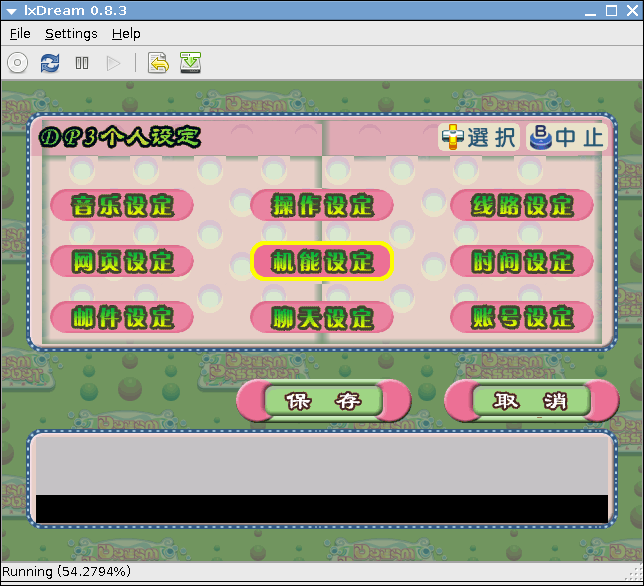Image resolution: width=644 pixels, height=586 pixels.
Task: Select the 音乐设定 button
Action: (122, 205)
